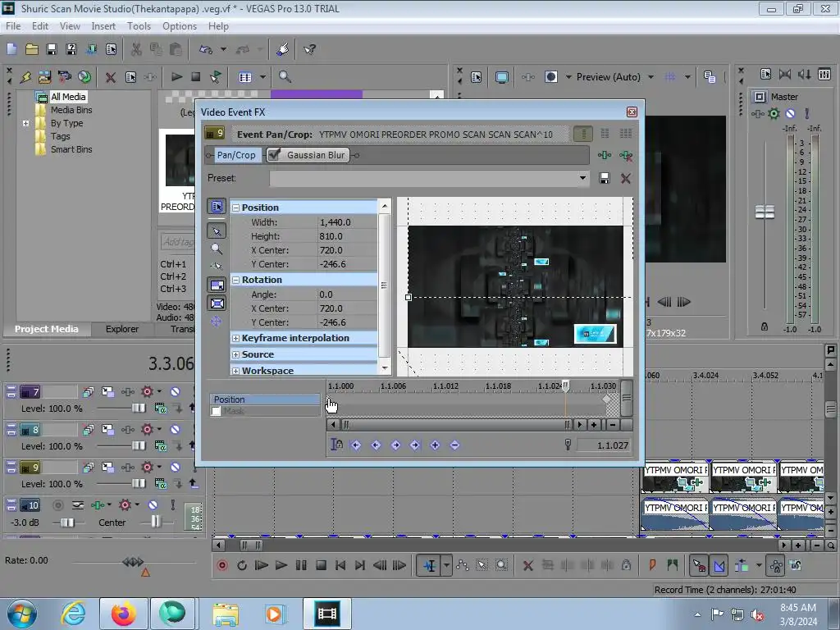
Task: Open the Tools menu
Action: tap(139, 26)
